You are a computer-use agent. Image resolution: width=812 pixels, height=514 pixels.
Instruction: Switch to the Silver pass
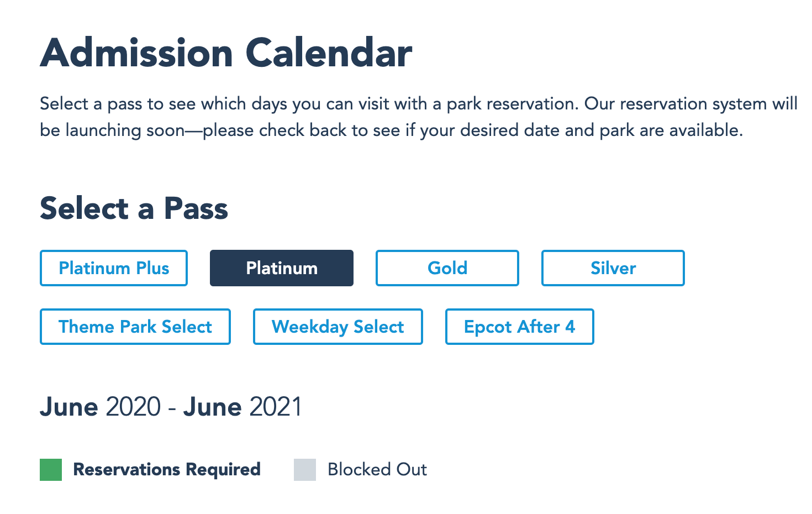[x=613, y=268]
